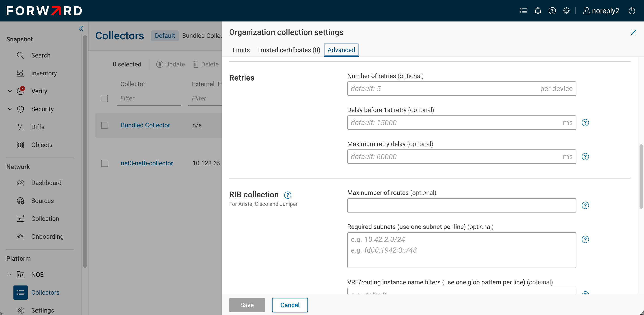The height and width of the screenshot is (315, 644).
Task: Open Onboarding in the sidebar
Action: (47, 236)
